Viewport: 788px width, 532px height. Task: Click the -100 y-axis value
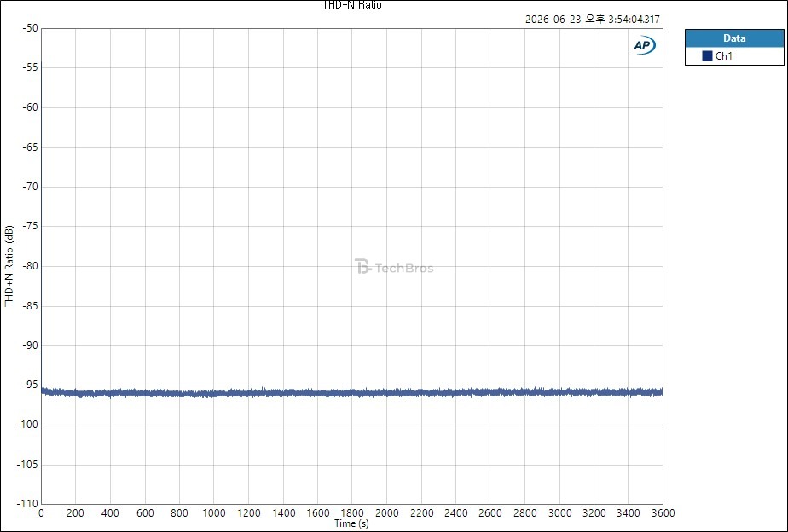[x=27, y=425]
